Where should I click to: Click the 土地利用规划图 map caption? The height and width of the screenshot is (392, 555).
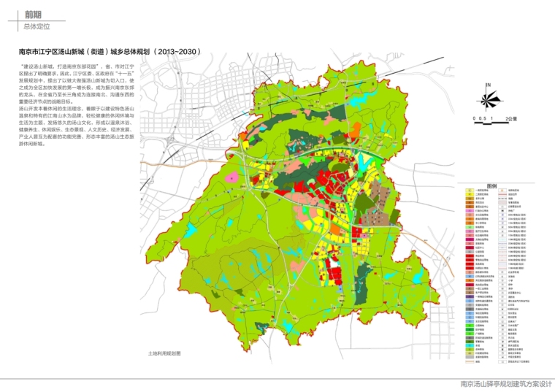163,353
